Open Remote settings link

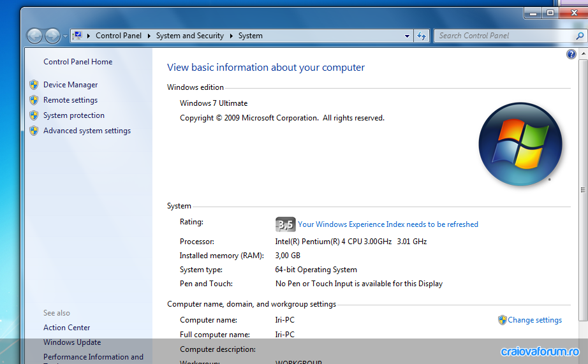pos(71,100)
